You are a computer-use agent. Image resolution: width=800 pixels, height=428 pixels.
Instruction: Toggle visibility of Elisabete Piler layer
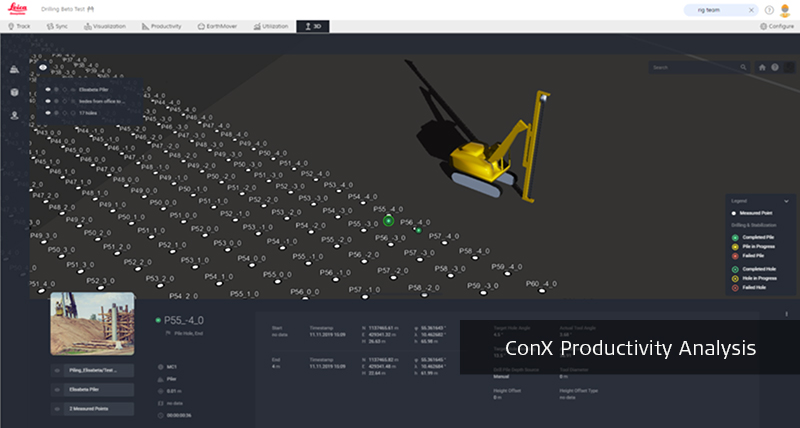pos(48,88)
